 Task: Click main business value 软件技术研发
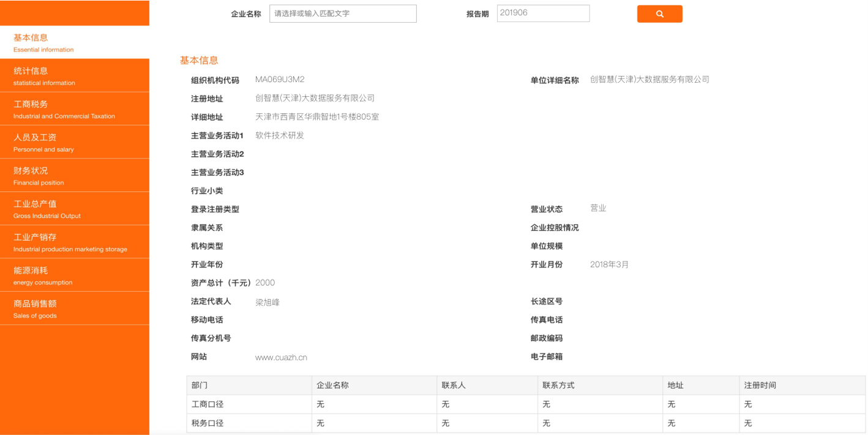(x=280, y=135)
